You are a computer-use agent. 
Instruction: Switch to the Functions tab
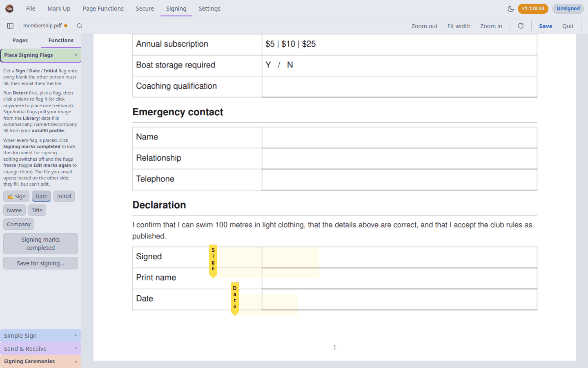(x=61, y=40)
